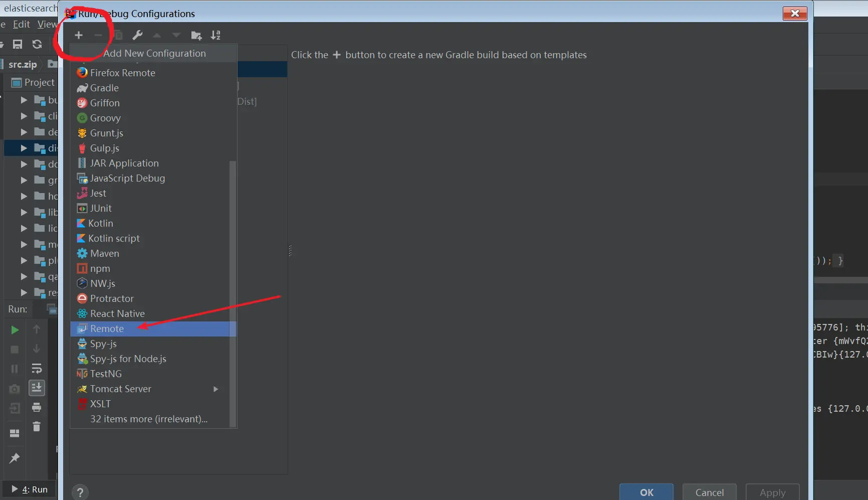Expand the 'gr' folder in Project tree
This screenshot has width=868, height=500.
tap(24, 180)
